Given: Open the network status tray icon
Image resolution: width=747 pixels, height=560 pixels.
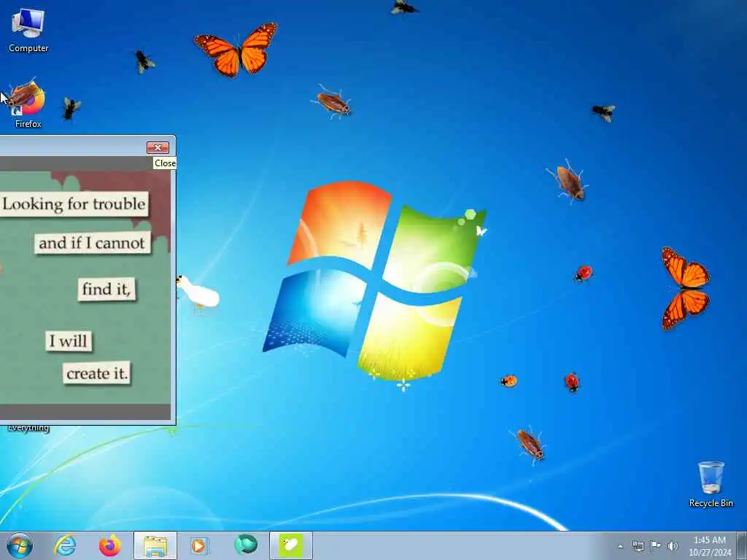Looking at the screenshot, I should click(638, 546).
